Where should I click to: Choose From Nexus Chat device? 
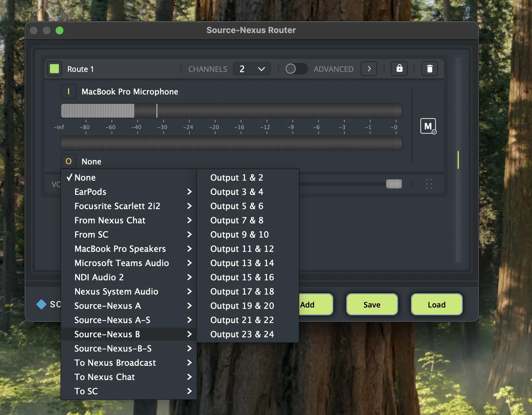coord(129,220)
